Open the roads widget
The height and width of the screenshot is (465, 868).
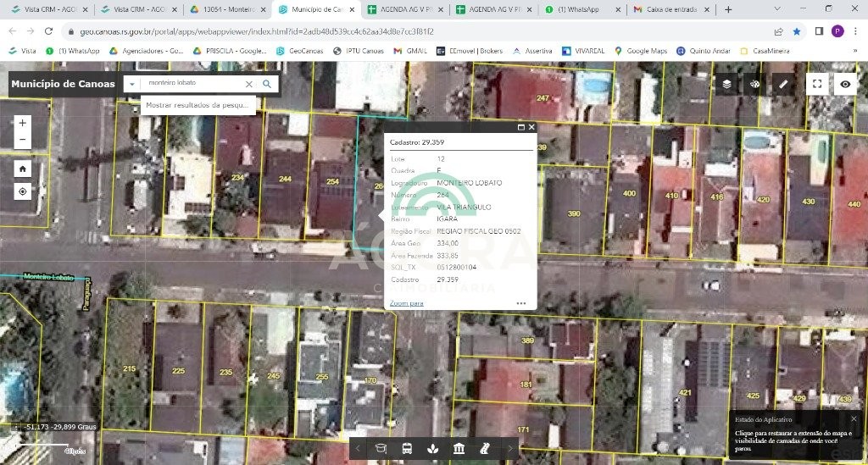pos(485,448)
